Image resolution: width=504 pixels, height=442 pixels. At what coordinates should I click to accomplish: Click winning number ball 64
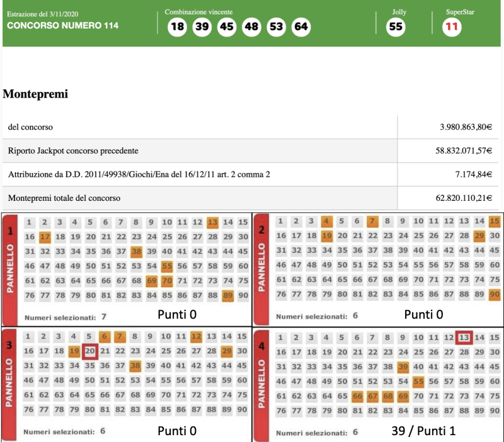point(301,27)
